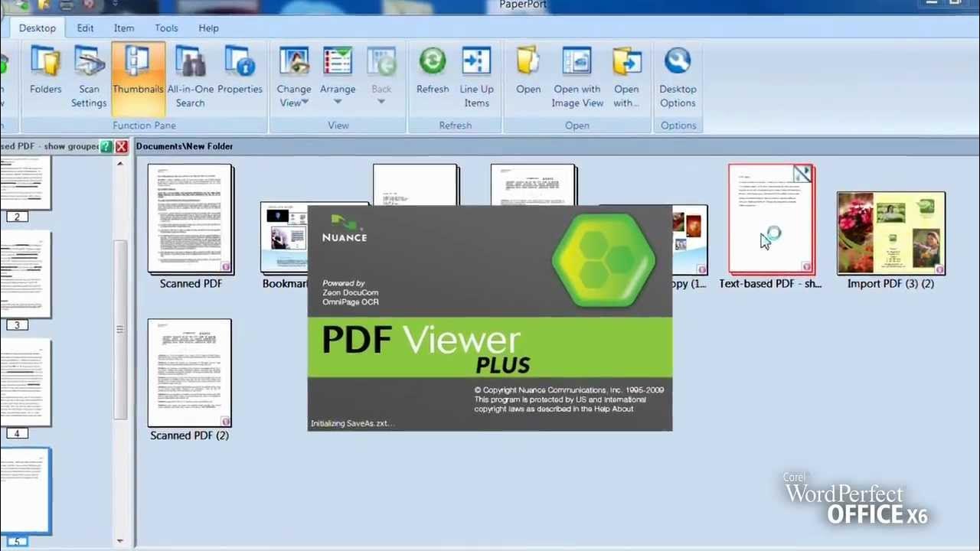Select page 2 thumbnail in the pane
This screenshot has height=551, width=980.
pyautogui.click(x=24, y=184)
